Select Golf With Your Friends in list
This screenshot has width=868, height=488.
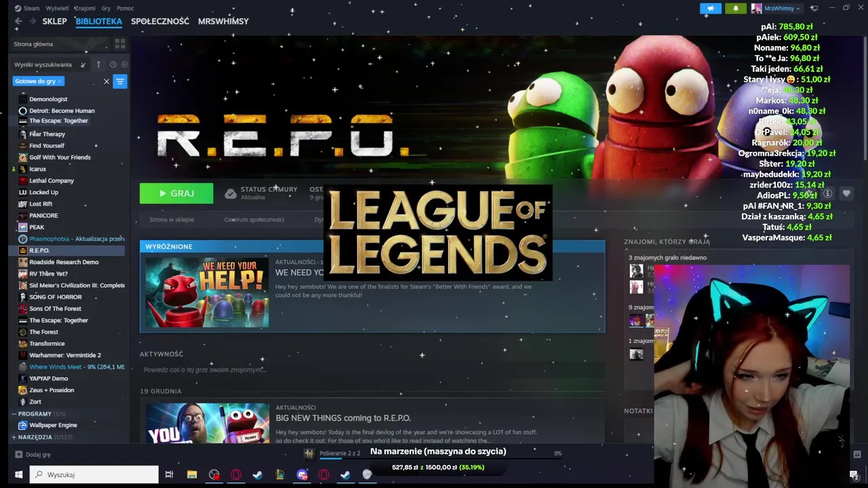click(x=60, y=157)
